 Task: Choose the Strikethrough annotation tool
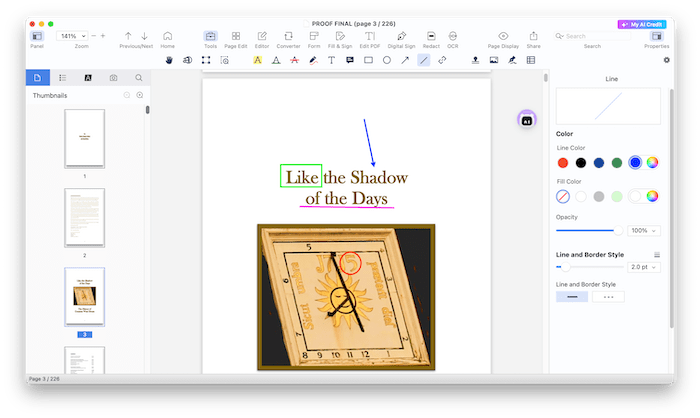tap(295, 60)
